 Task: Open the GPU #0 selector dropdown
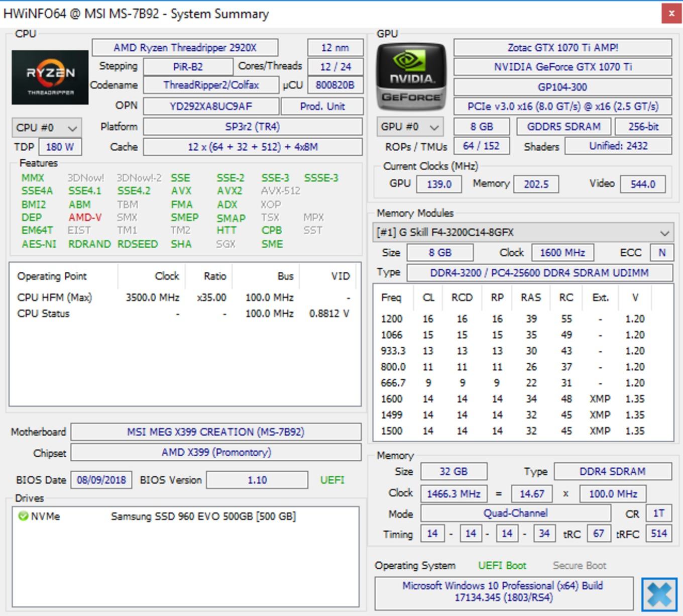pos(410,127)
